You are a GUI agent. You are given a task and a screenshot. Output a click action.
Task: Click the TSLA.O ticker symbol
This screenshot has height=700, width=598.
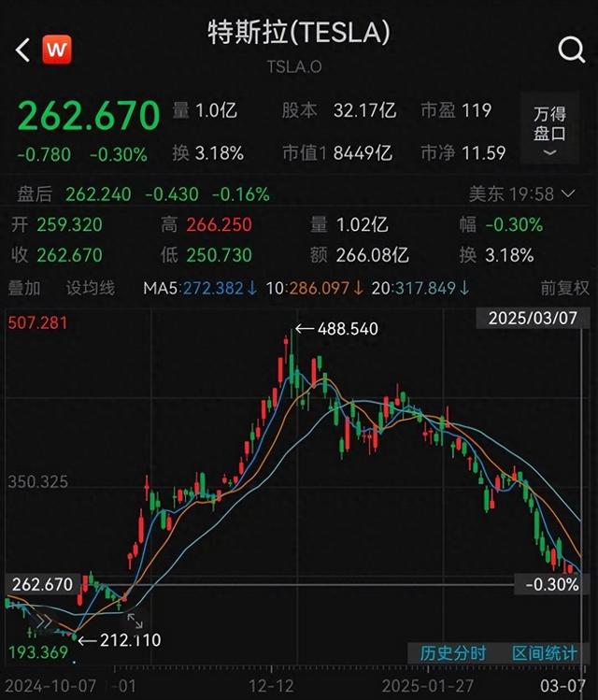point(294,67)
